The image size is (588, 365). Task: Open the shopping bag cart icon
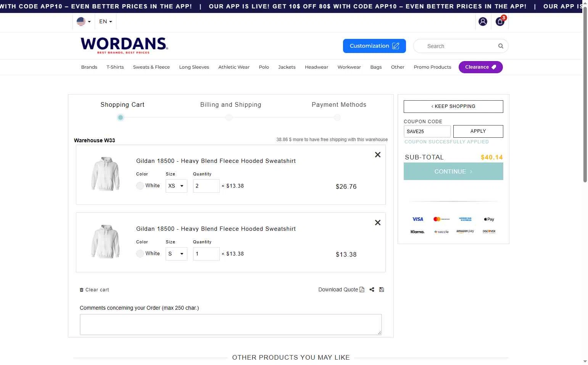[500, 22]
